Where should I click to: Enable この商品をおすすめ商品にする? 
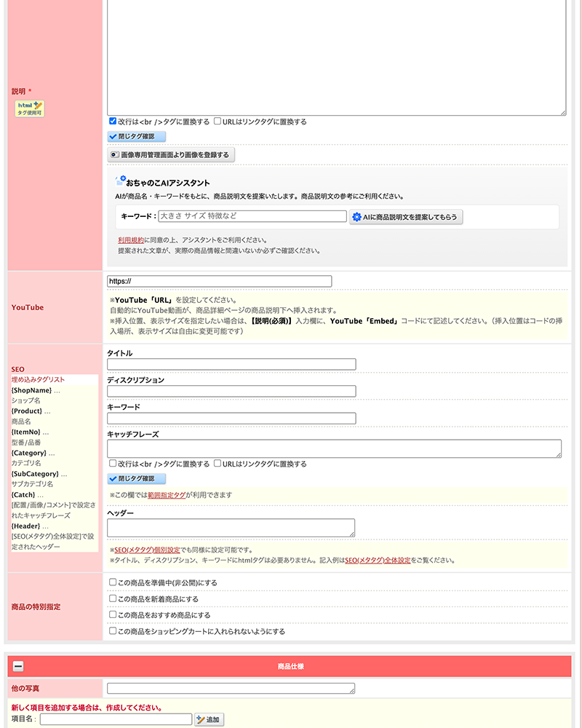113,614
